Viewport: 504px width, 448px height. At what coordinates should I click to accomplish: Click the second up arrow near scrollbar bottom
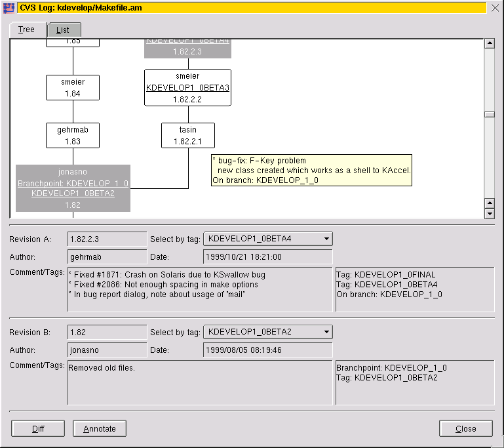click(x=489, y=203)
